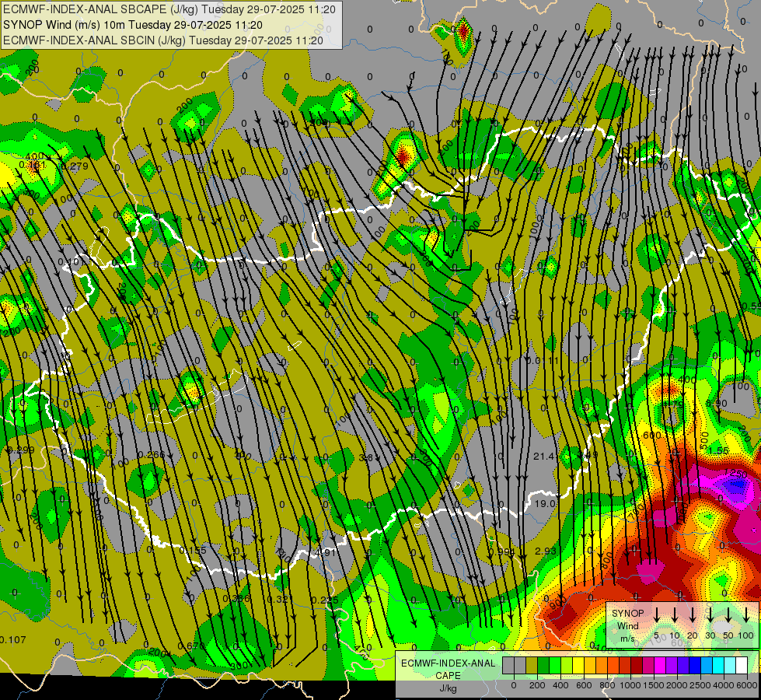Viewport: 761px width, 700px height.
Task: Click the 1500 tick label on CAPE scale
Action: coord(654,685)
